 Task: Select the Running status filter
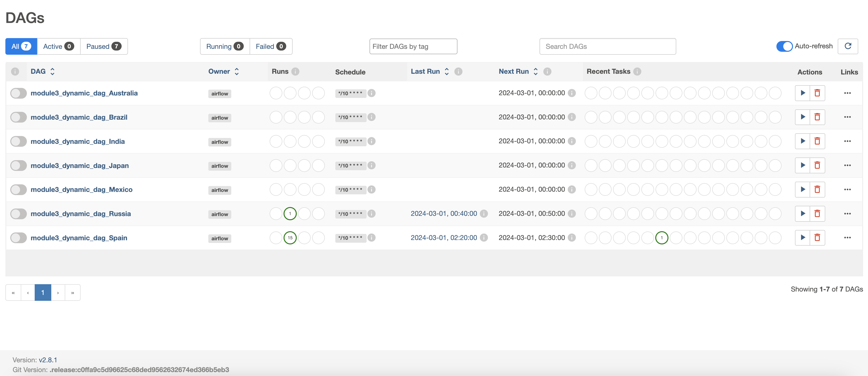point(224,46)
